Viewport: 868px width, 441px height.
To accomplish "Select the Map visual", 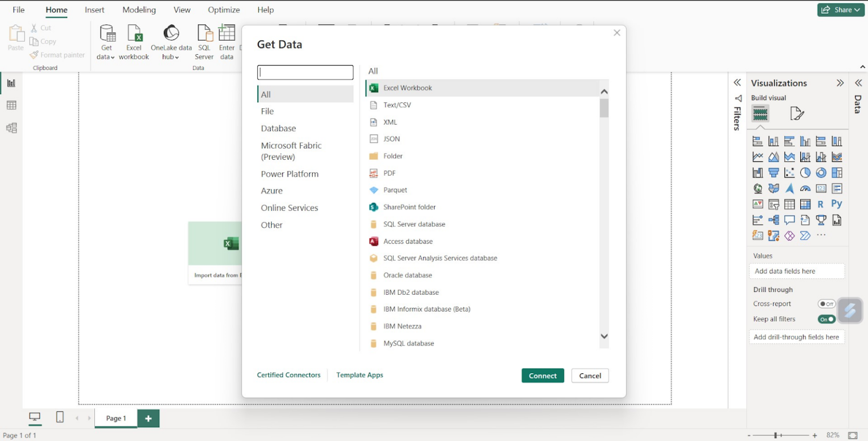I will (758, 188).
